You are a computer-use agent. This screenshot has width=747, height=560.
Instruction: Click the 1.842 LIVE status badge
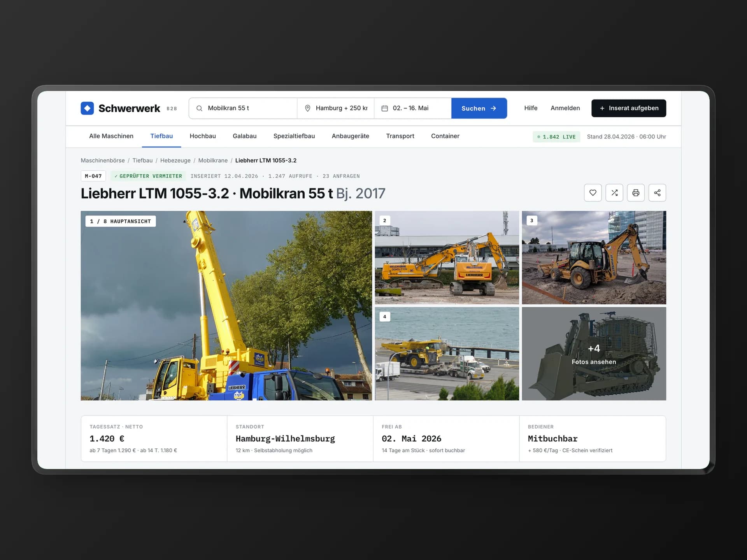556,137
